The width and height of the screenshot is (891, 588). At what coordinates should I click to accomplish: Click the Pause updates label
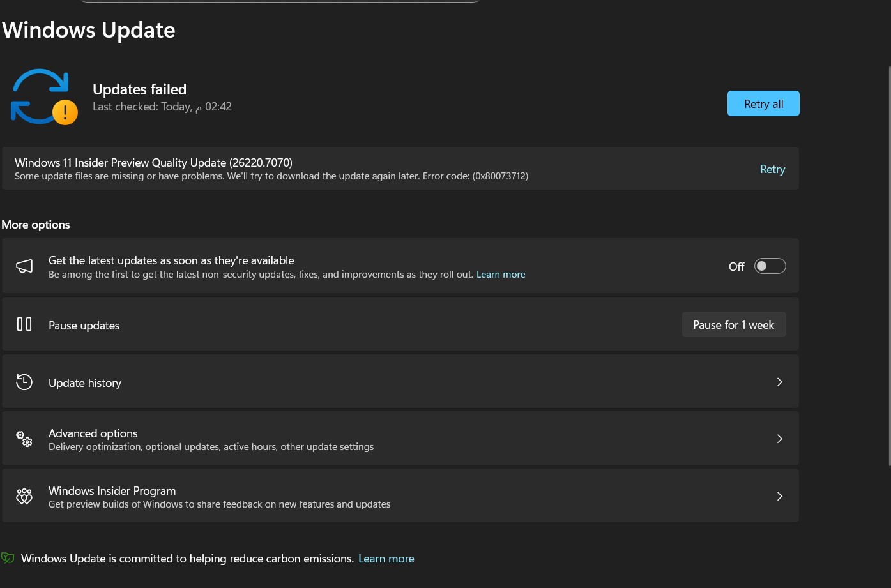pyautogui.click(x=84, y=326)
